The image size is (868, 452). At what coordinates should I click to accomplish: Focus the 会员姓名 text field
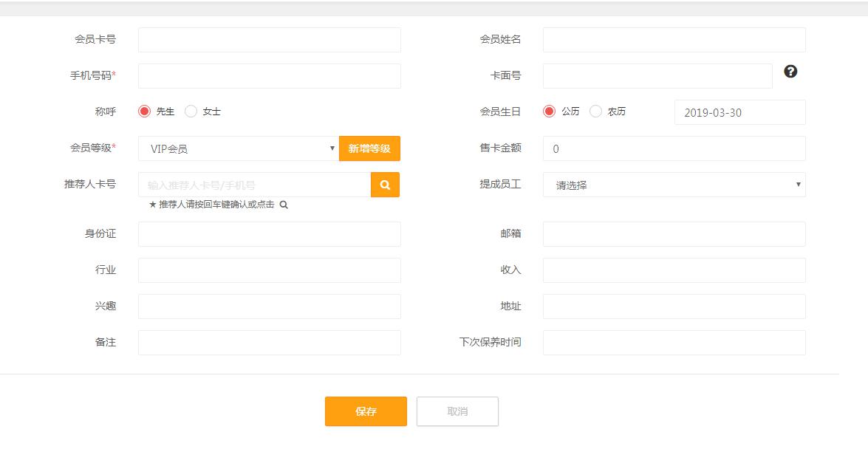pos(674,40)
